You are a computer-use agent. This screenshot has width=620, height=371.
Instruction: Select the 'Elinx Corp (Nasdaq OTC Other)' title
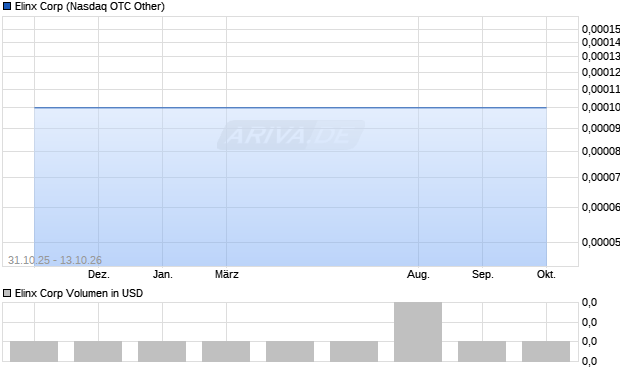point(90,6)
